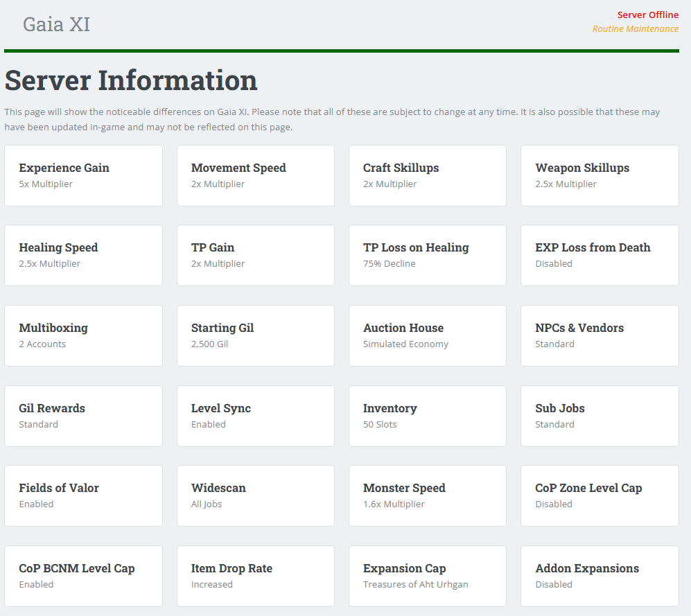Click the NPCs & Vendors card title
691x616 pixels.
tap(579, 328)
